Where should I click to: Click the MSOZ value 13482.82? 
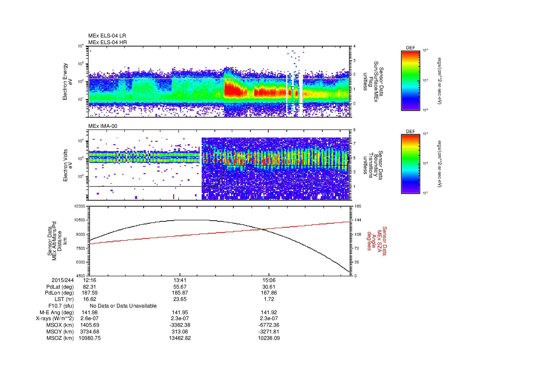coord(180,338)
